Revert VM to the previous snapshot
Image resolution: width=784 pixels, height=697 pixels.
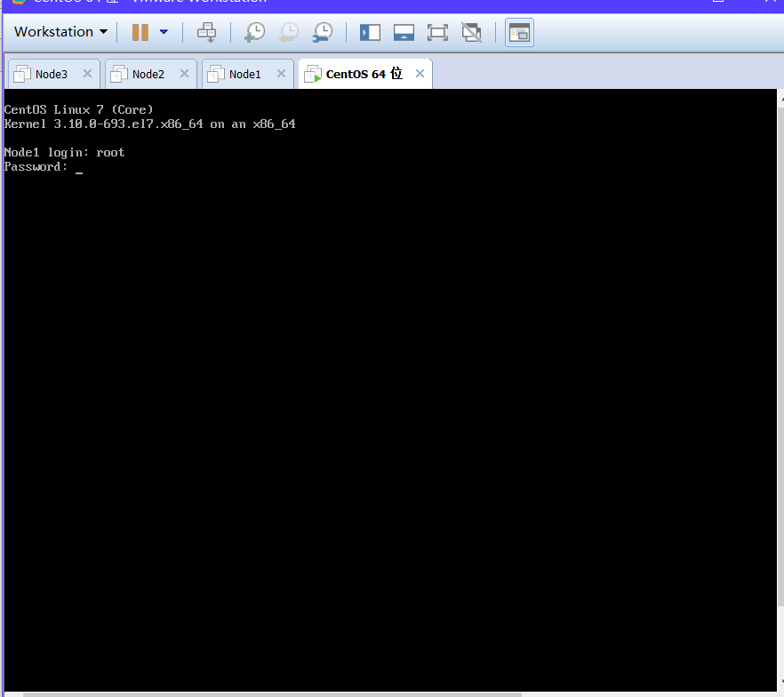pyautogui.click(x=289, y=33)
